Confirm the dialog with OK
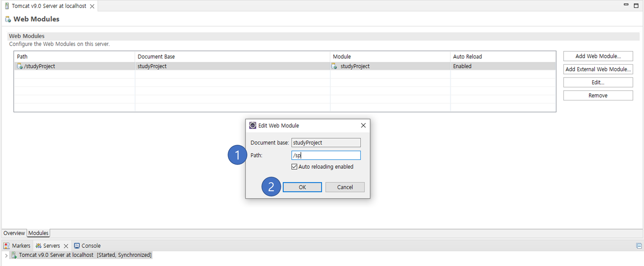The width and height of the screenshot is (644, 266). pos(302,187)
